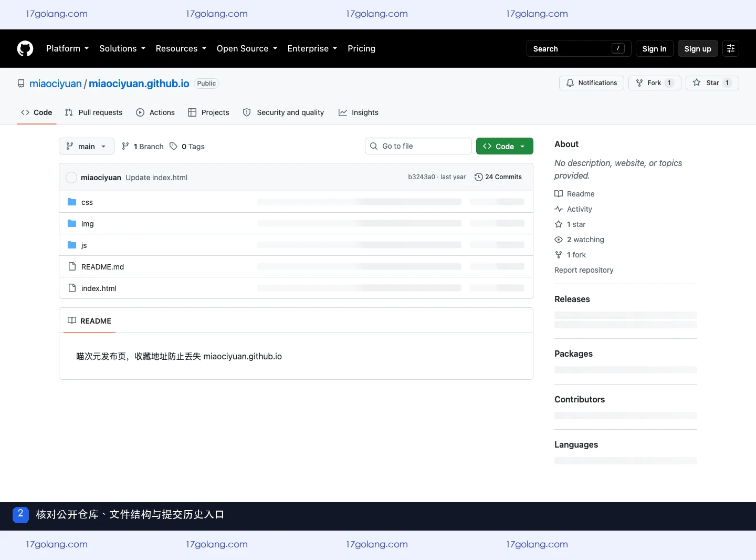Click the branch icon beside 1 Branch
This screenshot has height=560, width=756.
125,146
